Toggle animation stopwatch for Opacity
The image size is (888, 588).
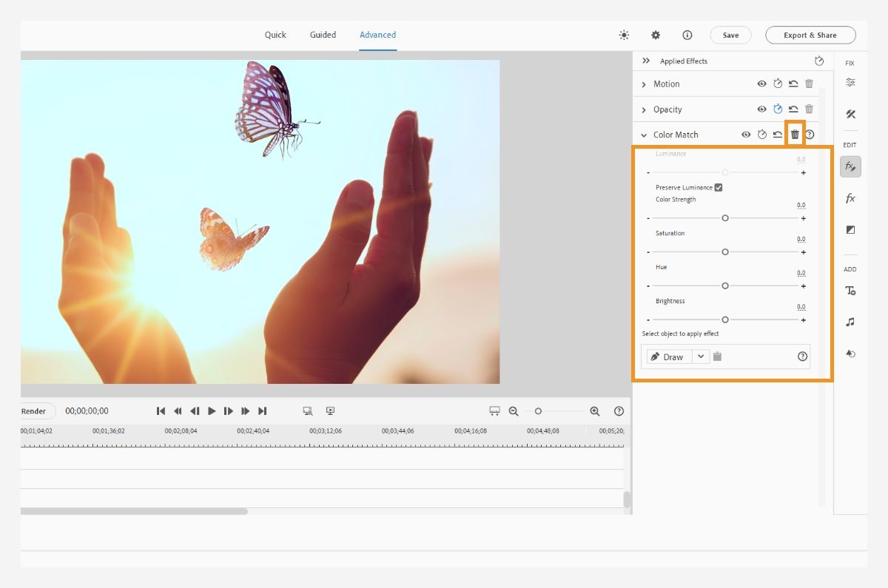pos(778,109)
